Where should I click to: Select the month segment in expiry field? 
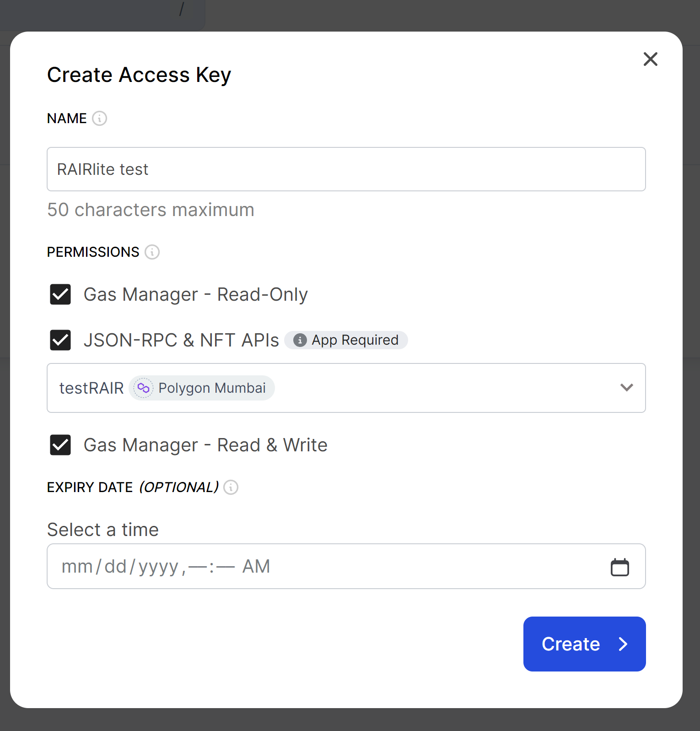77,567
